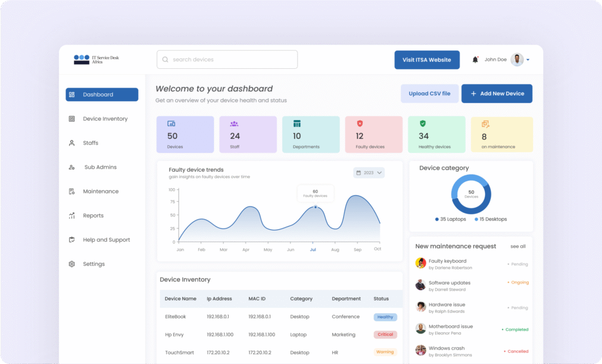Select the Dashboard menu item

(x=102, y=95)
